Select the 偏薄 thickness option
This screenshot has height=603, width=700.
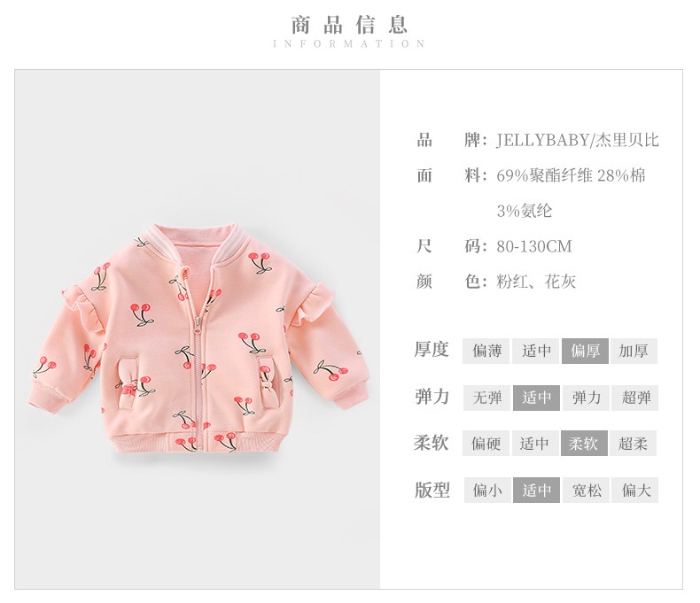486,351
